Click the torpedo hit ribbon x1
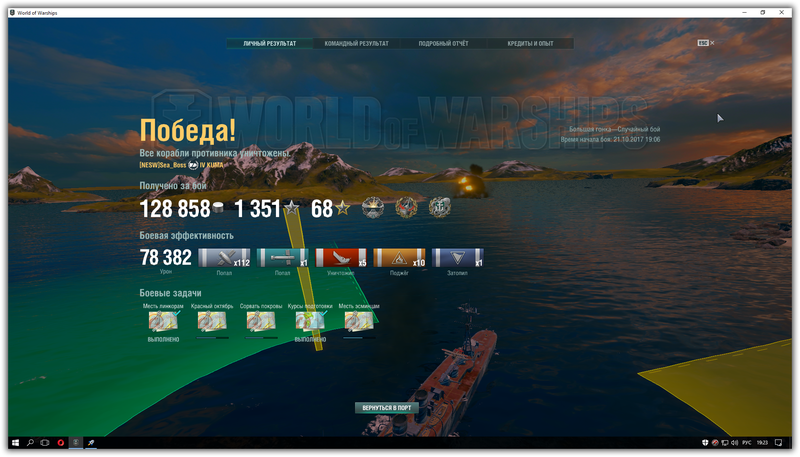Viewport: 800px width, 457px height. click(283, 258)
